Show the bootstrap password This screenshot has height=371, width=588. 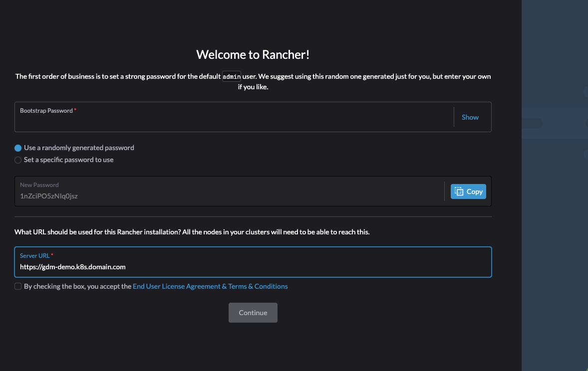coord(470,117)
